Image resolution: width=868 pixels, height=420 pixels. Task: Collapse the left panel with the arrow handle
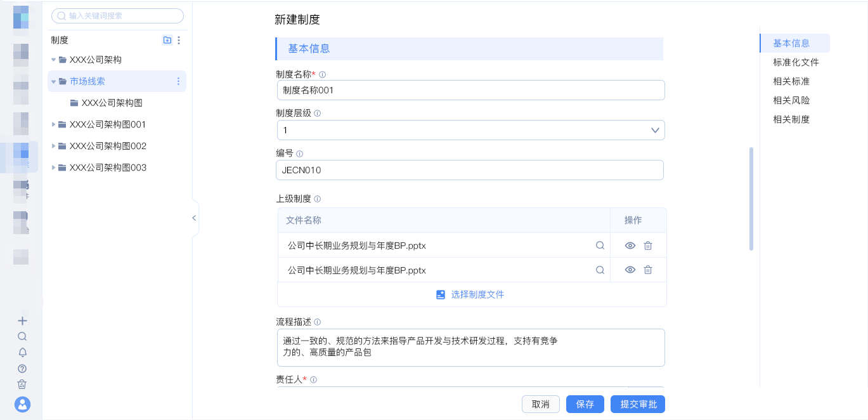[x=194, y=218]
